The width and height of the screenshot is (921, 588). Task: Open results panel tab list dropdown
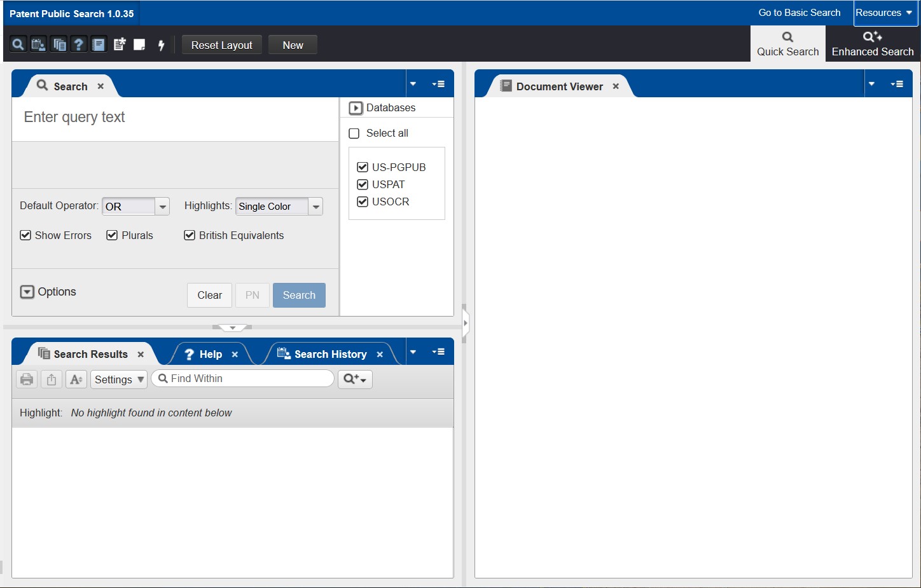tap(413, 352)
